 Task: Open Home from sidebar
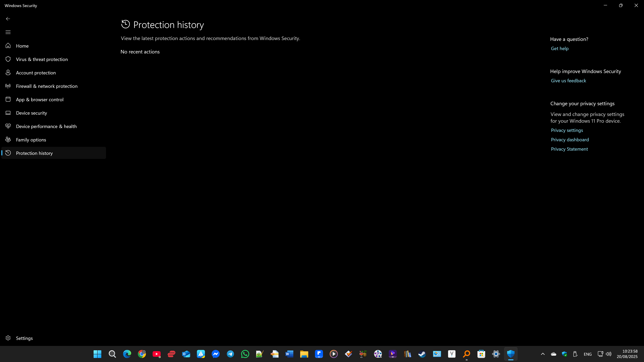pyautogui.click(x=22, y=46)
